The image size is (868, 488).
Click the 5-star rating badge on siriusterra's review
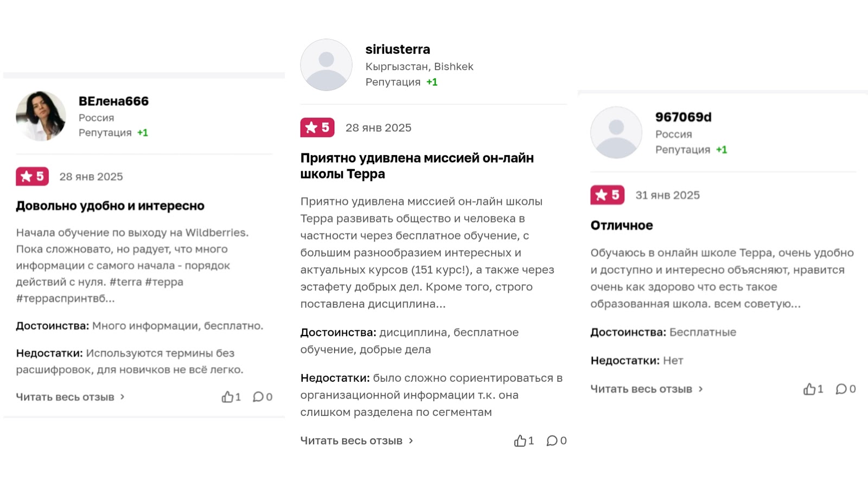click(x=317, y=127)
